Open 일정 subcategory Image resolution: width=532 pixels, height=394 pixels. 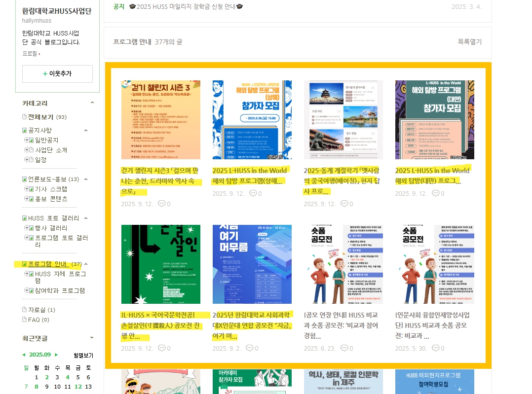(x=40, y=160)
